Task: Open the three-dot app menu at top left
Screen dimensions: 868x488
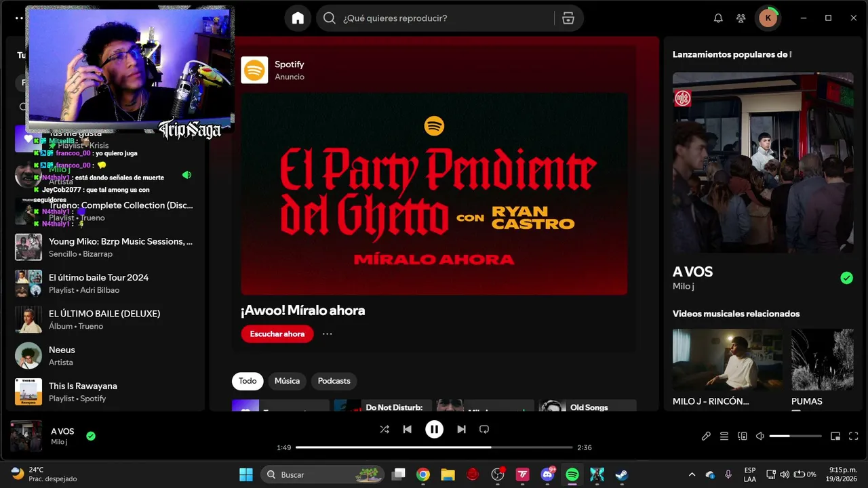Action: coord(18,18)
